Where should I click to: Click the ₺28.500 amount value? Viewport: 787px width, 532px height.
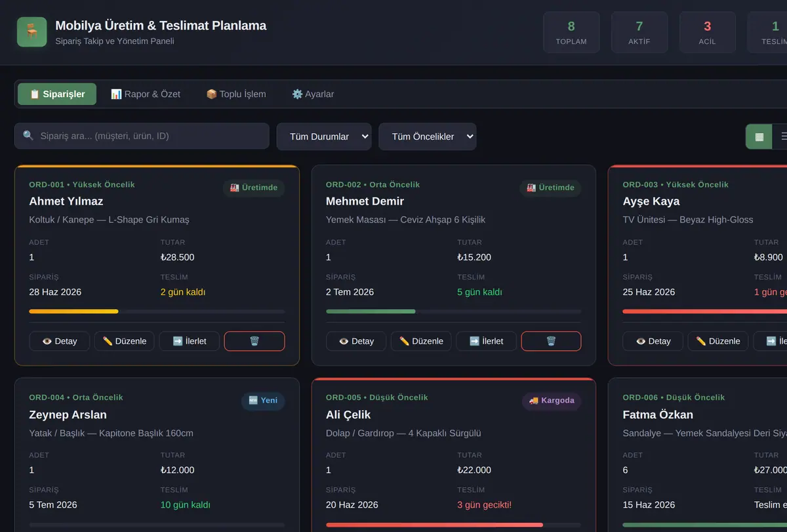point(178,257)
